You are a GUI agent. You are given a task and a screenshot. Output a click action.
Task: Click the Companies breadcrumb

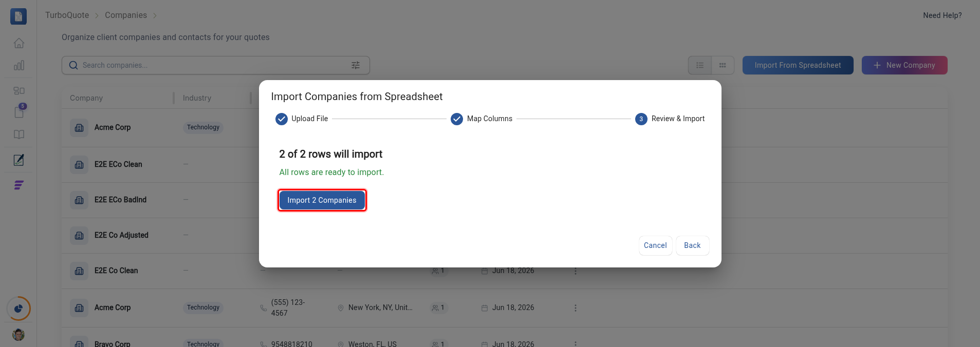tap(126, 15)
